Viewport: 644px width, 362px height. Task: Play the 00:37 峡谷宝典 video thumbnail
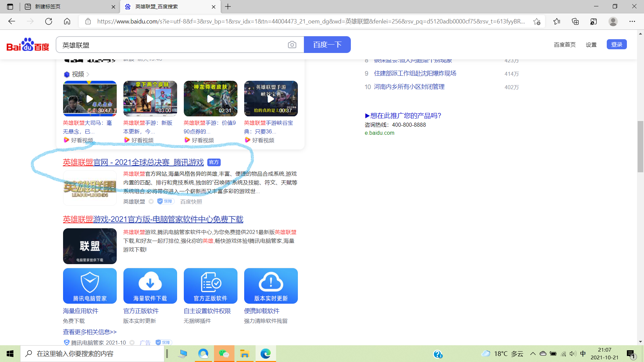point(271,99)
